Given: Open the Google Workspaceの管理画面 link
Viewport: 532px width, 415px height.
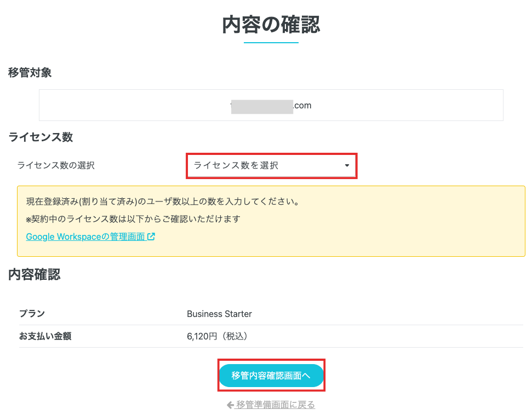Looking at the screenshot, I should coord(90,237).
